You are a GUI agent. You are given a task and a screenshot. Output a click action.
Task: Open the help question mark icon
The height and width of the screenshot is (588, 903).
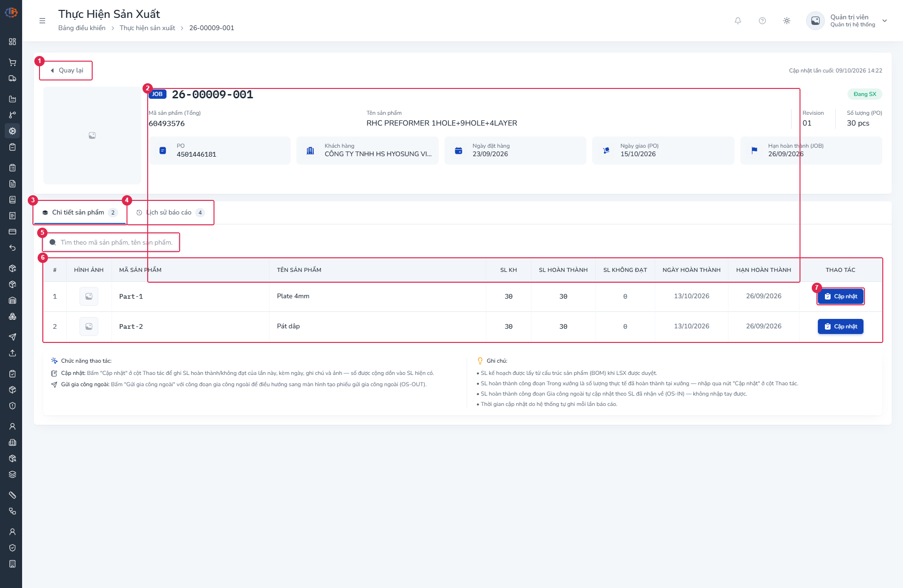pyautogui.click(x=762, y=21)
